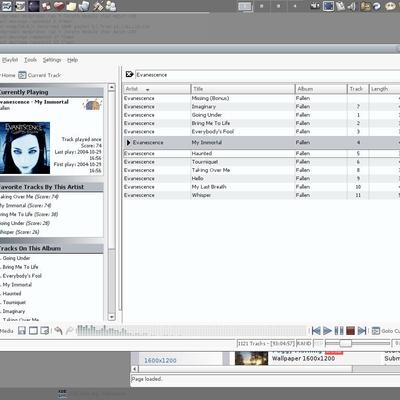Open favorite track Bring Me To Life (Score: 38)
The image size is (400, 400).
(29, 214)
